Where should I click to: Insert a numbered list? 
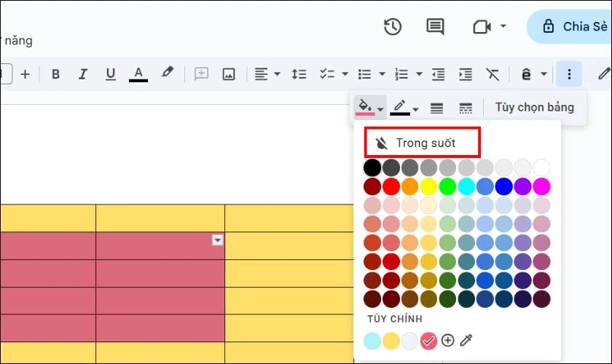coord(401,74)
